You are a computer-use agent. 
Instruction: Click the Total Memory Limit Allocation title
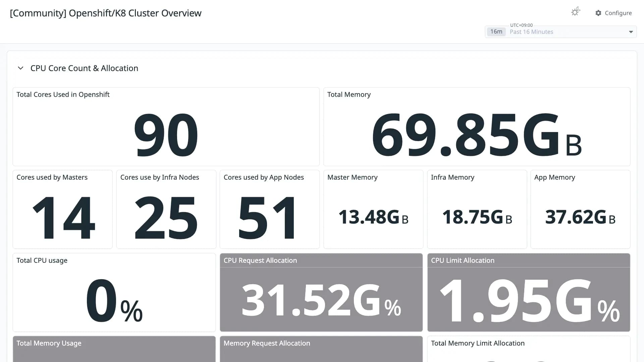click(x=478, y=343)
